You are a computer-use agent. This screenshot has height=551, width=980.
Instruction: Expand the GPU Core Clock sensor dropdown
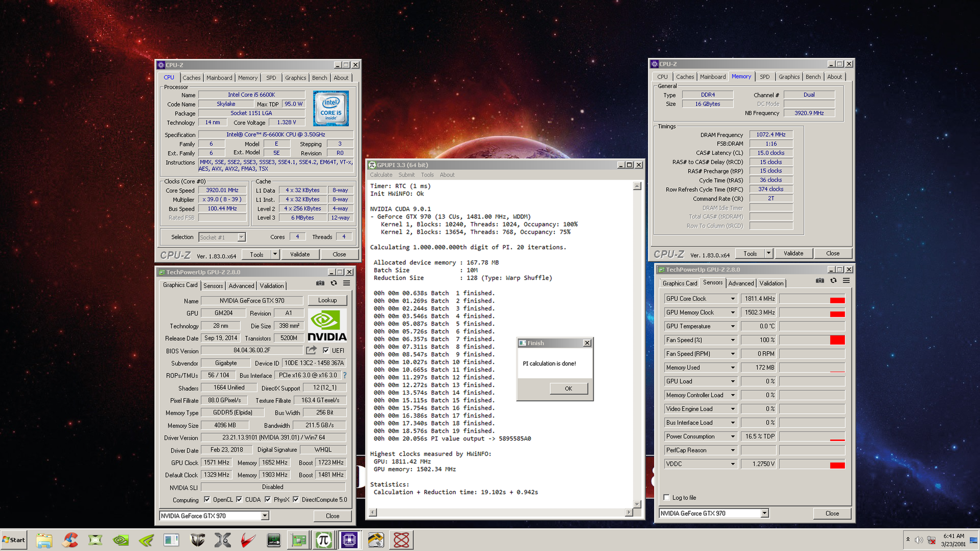click(x=732, y=298)
